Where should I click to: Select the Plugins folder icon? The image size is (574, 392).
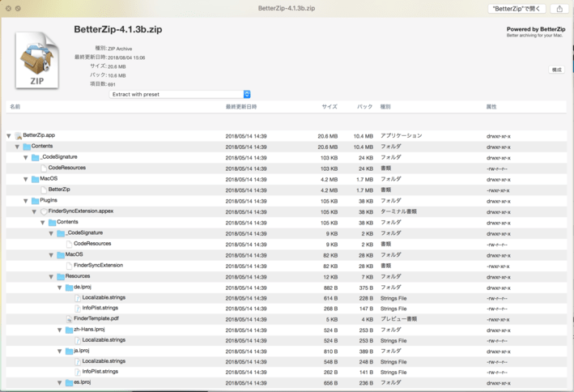[x=36, y=201]
